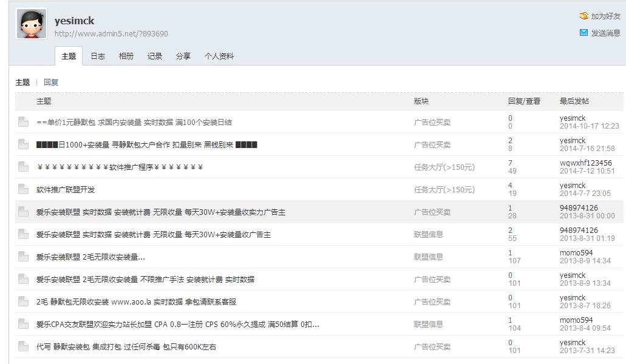Open the 相册 tab

coord(126,56)
